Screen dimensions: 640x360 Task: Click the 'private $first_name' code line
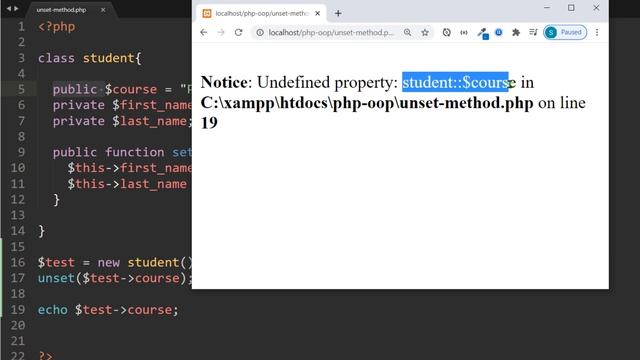(x=122, y=105)
